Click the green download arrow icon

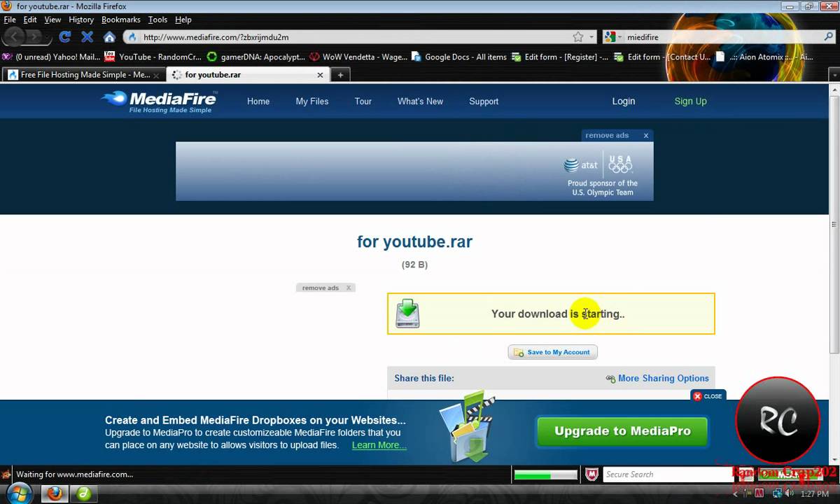[407, 314]
